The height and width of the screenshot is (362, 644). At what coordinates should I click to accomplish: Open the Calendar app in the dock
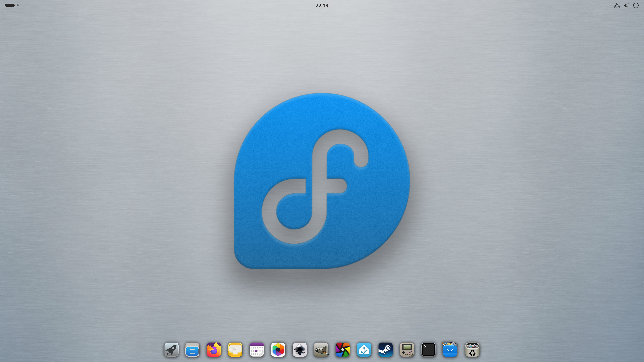(257, 349)
